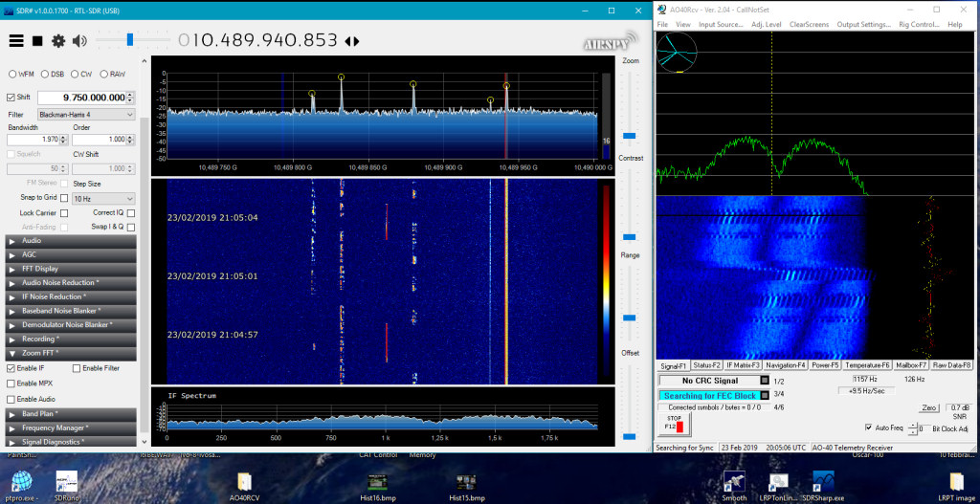Expand Demodulator Noise Blanker panel
Viewport: 980px width, 504px height.
click(x=71, y=325)
